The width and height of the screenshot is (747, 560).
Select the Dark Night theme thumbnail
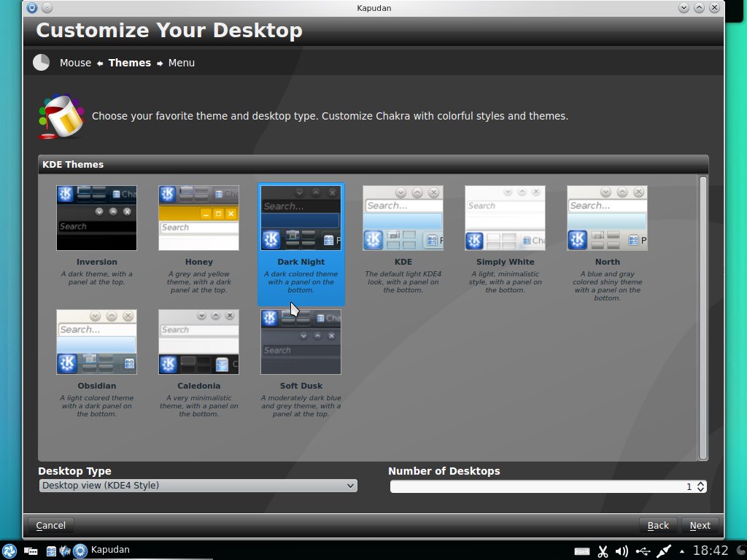[x=301, y=218]
